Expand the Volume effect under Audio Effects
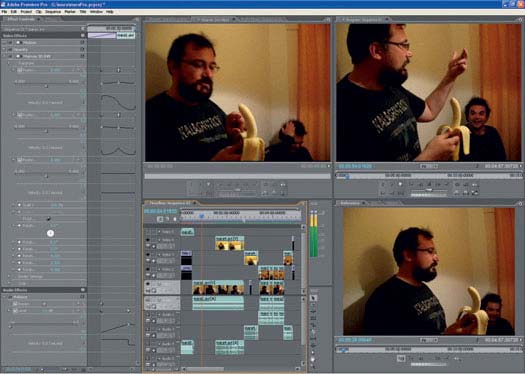 pyautogui.click(x=5, y=297)
